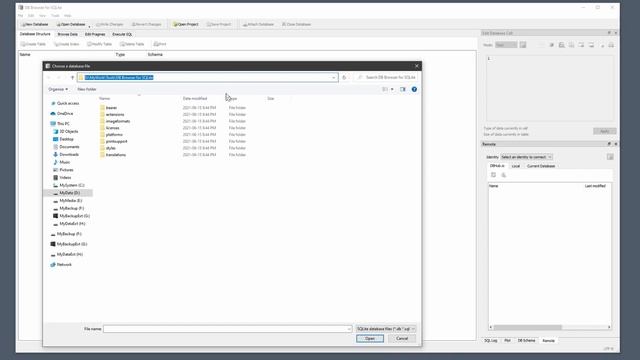Viewport: 640px width, 360px height.
Task: Select the imageformats folder
Action: click(x=118, y=121)
